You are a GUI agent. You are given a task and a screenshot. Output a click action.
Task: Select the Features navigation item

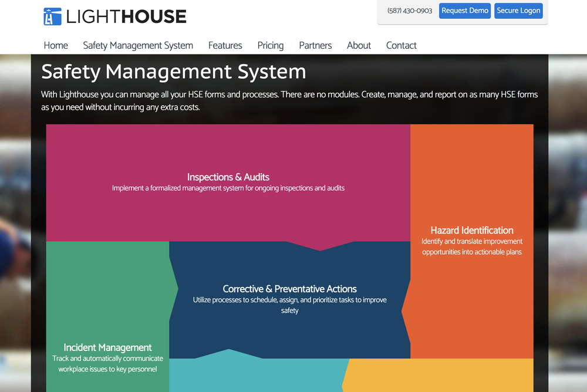point(225,45)
